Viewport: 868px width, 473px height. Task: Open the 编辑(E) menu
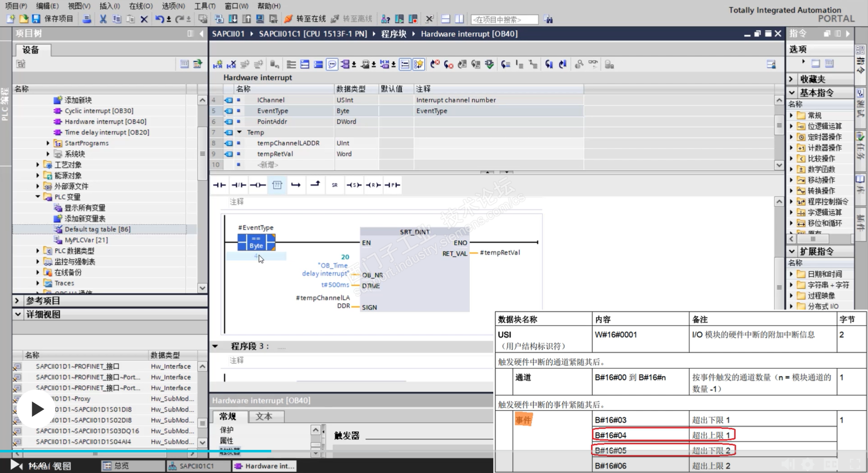click(47, 6)
